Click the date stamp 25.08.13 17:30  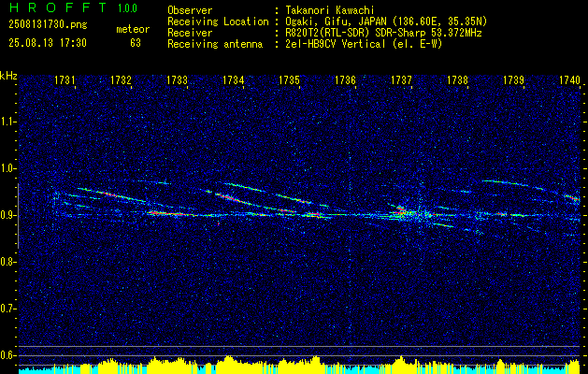click(x=48, y=43)
